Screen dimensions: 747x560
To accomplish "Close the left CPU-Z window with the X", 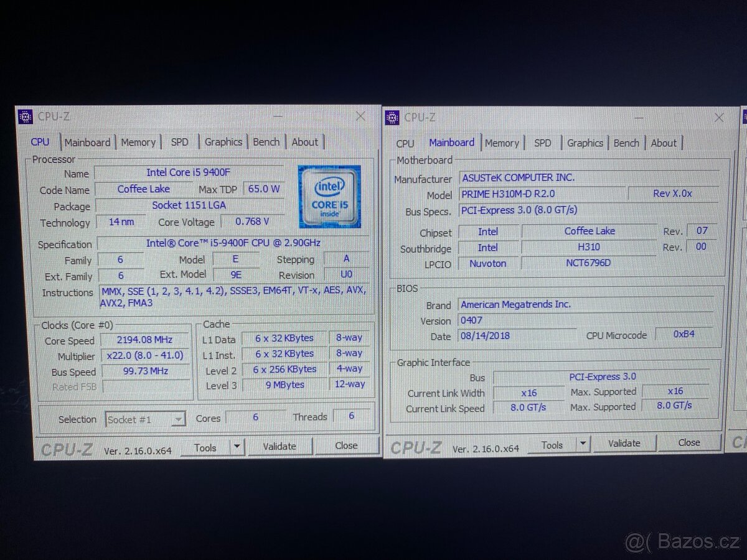I will 360,116.
